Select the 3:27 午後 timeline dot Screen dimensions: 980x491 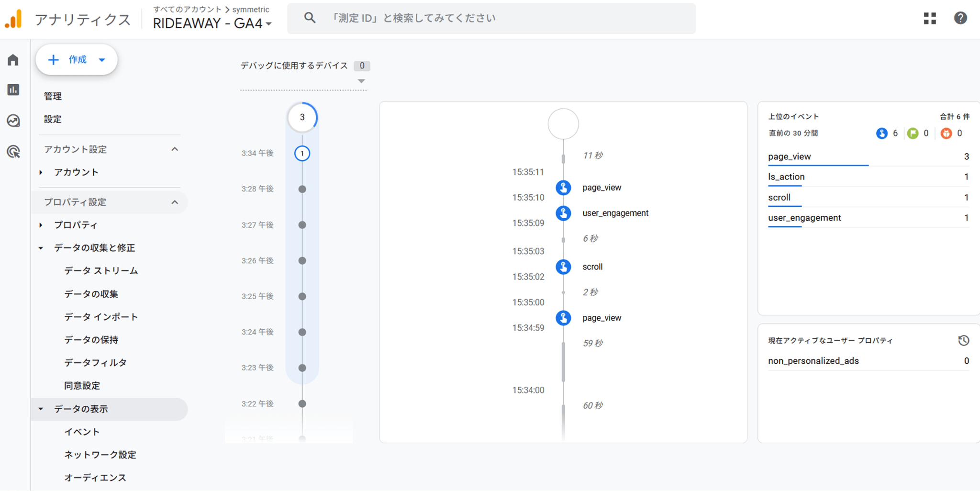tap(302, 225)
